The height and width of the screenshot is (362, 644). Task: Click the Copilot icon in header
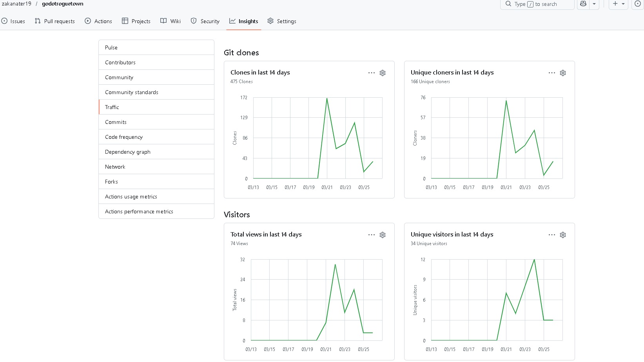[583, 4]
